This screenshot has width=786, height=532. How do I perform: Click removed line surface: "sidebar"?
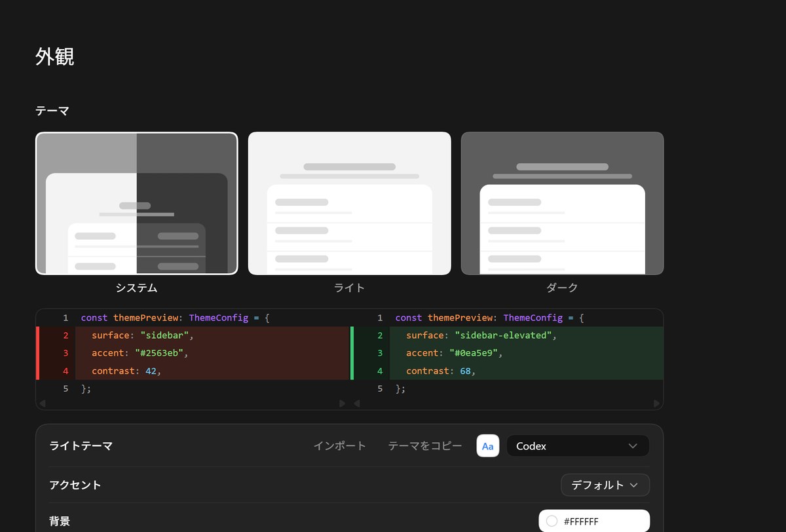tap(193, 335)
